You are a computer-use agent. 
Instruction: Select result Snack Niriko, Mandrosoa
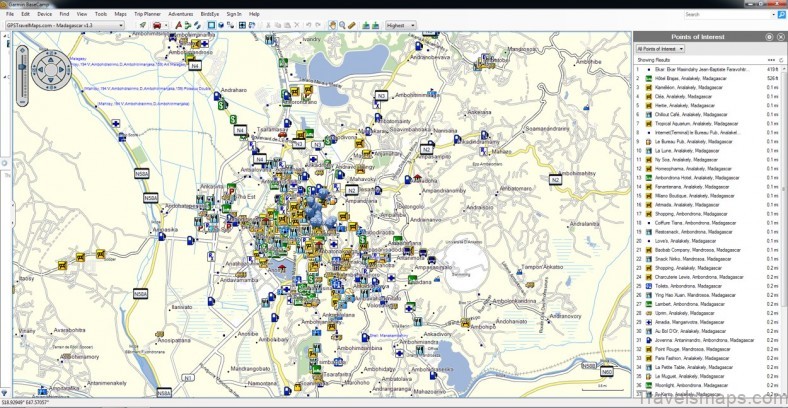(708, 259)
